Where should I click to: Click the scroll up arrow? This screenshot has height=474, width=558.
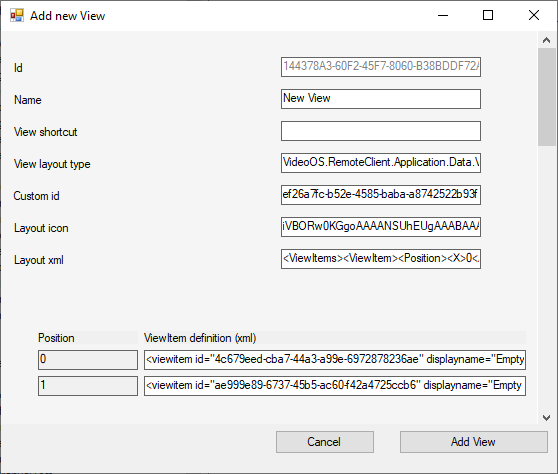(x=547, y=40)
